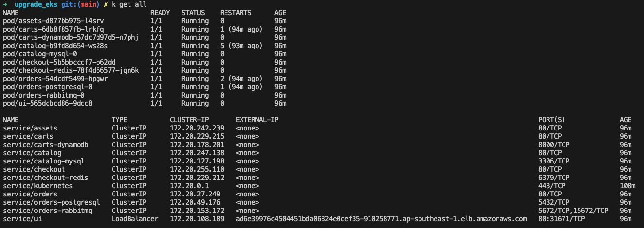This screenshot has height=228, width=644.
Task: Click the pod/assets-d877bb975-l4srv name
Action: 53,21
